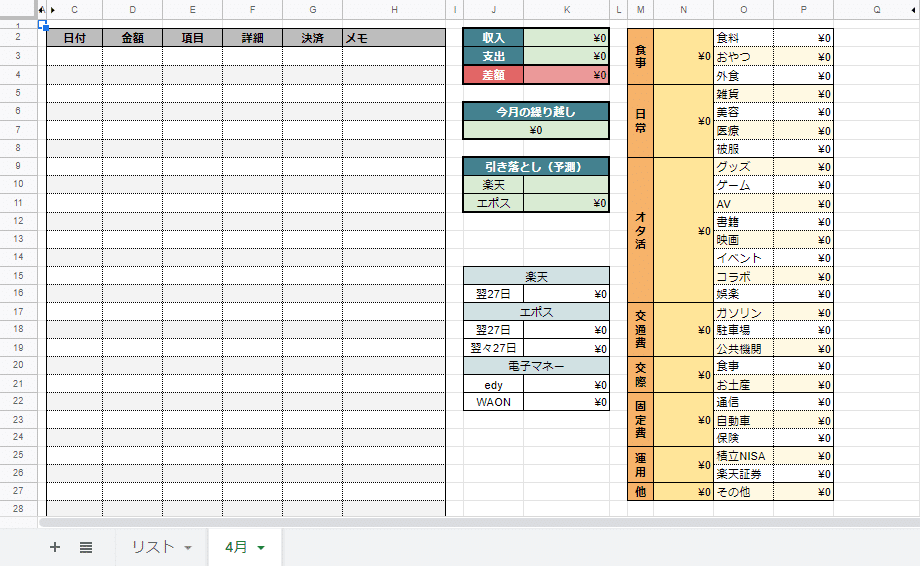This screenshot has width=920, height=566.
Task: Open the all sheets list icon
Action: point(86,547)
